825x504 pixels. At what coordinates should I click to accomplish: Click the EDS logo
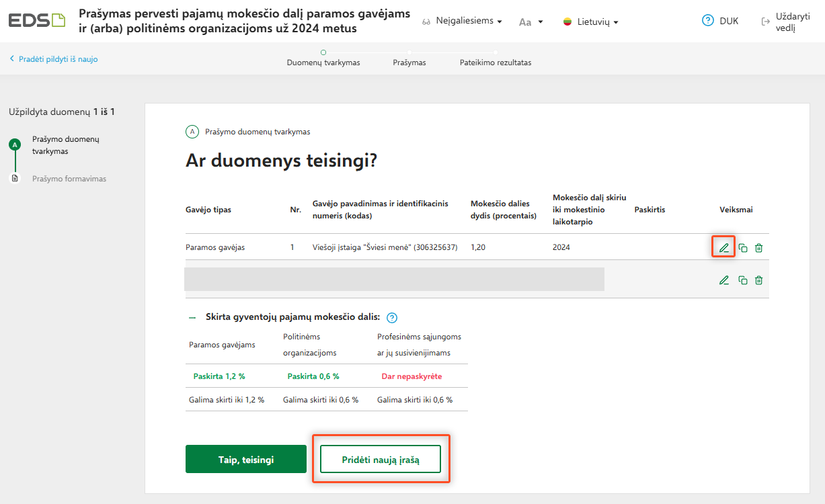[37, 21]
